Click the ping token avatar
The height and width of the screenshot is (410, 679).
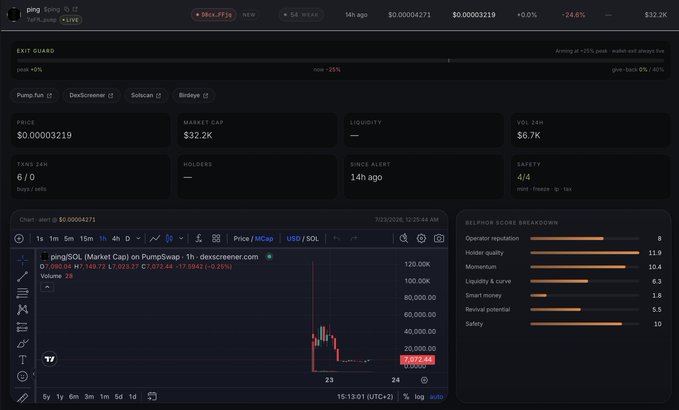tap(14, 14)
